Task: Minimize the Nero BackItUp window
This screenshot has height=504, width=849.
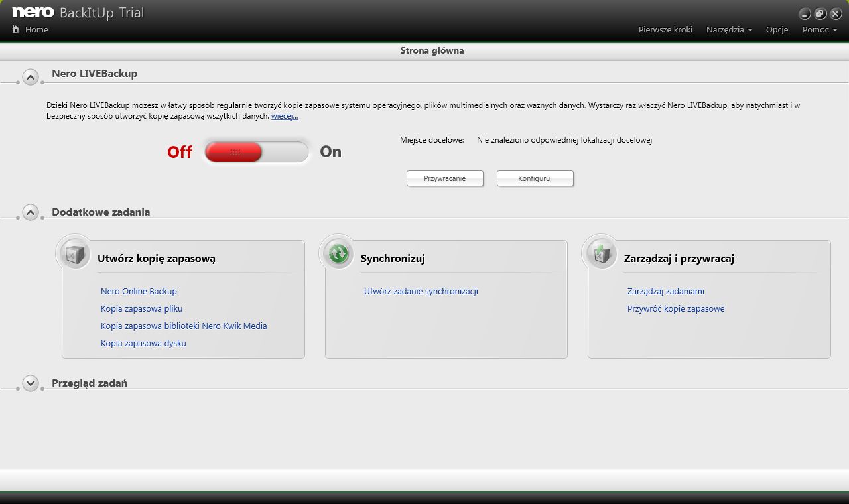Action: click(805, 13)
